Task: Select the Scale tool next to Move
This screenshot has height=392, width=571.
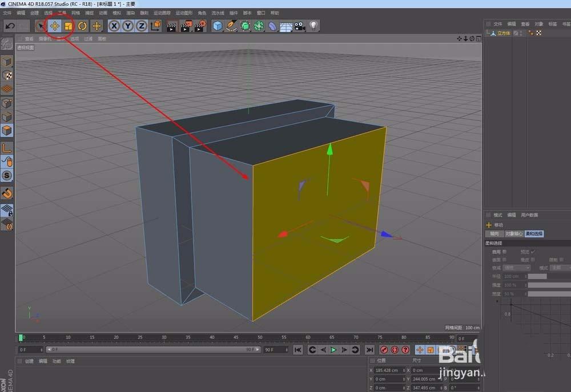Action: 69,26
